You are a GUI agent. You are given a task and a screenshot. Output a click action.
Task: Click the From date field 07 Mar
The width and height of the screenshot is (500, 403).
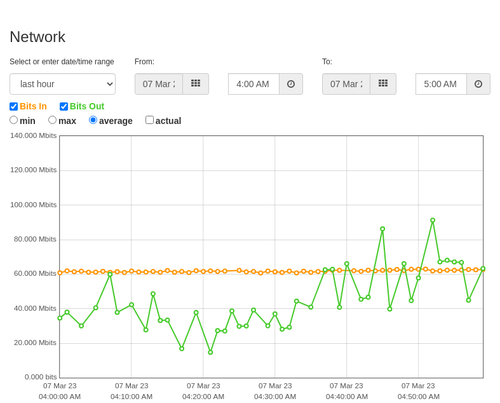(x=159, y=84)
